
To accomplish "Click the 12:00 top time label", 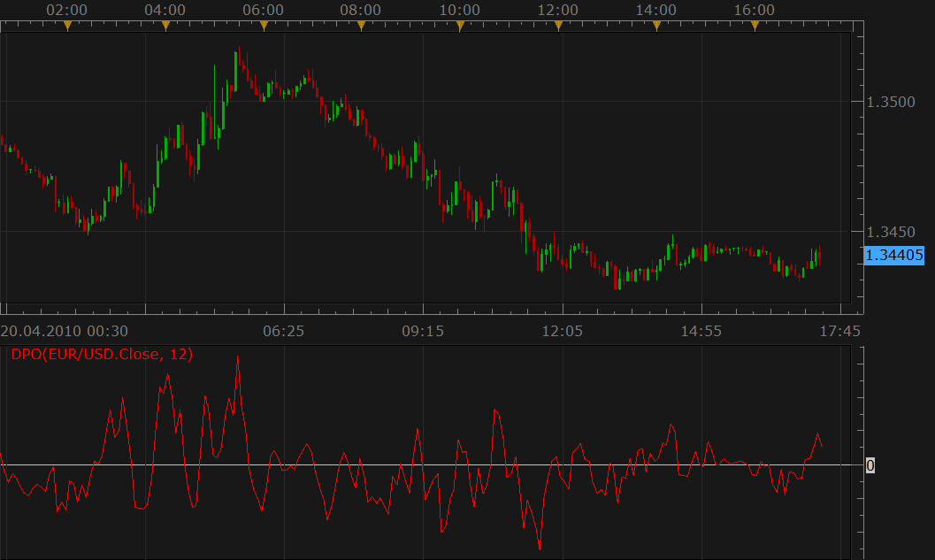I will coord(558,10).
